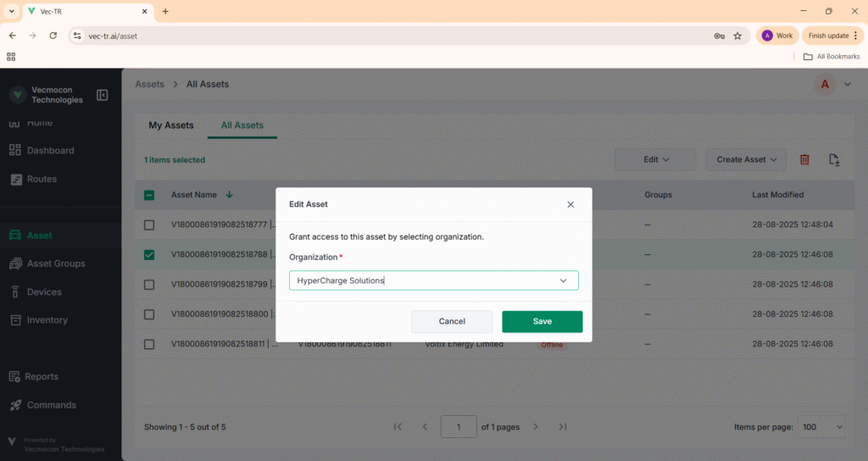Viewport: 868px width, 461px height.
Task: Tick checkbox for asset V1800861919082518777
Action: pos(149,225)
